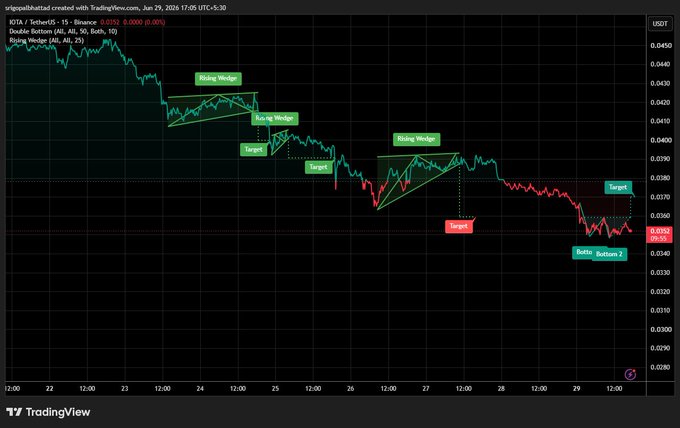This screenshot has width=680, height=428.
Task: Click the 0.0280 price axis label
Action: point(660,367)
